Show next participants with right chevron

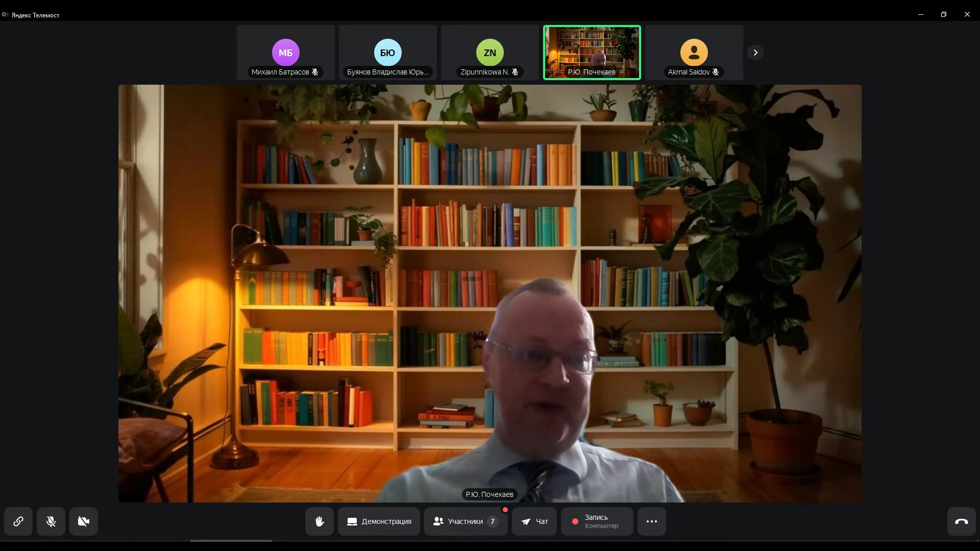tap(755, 53)
